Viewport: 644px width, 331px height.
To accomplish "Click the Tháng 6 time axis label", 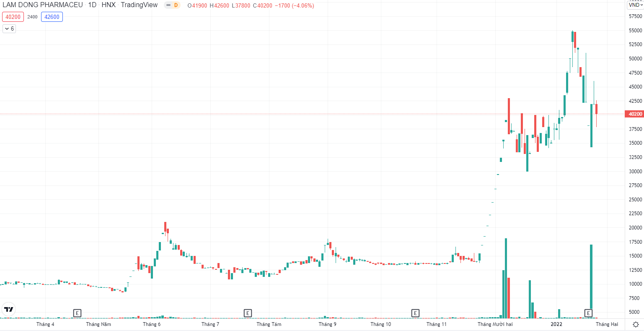I will [152, 324].
